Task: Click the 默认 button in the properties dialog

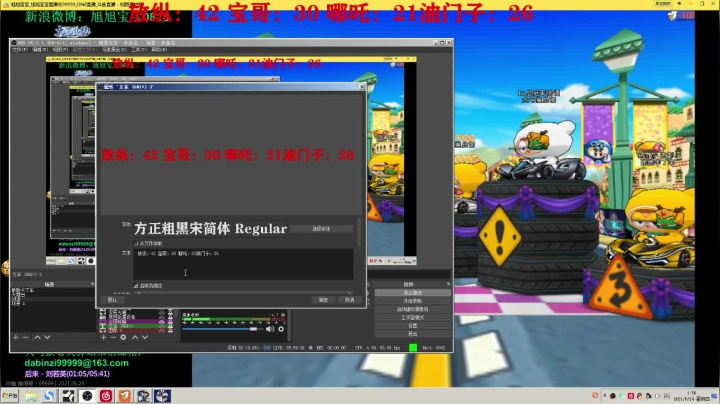Action: pos(112,300)
